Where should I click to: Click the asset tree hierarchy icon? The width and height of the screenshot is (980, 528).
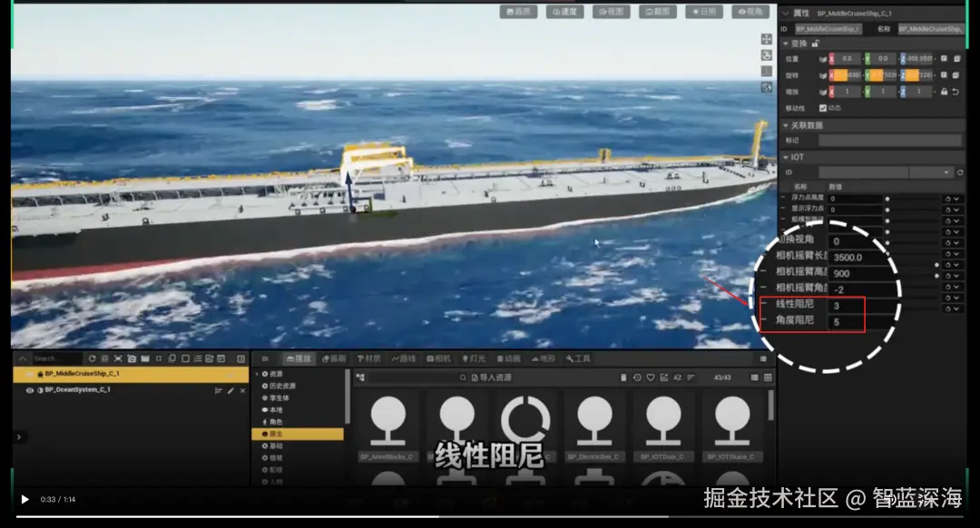pos(360,377)
